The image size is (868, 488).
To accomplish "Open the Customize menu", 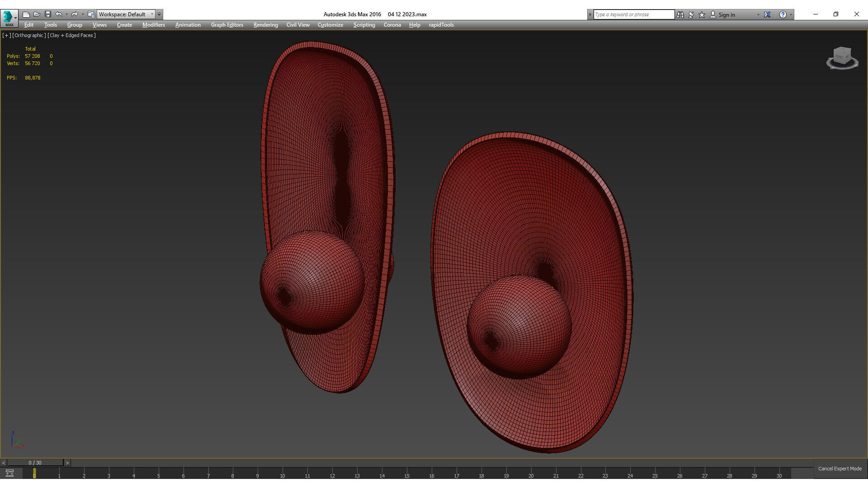I will 330,25.
